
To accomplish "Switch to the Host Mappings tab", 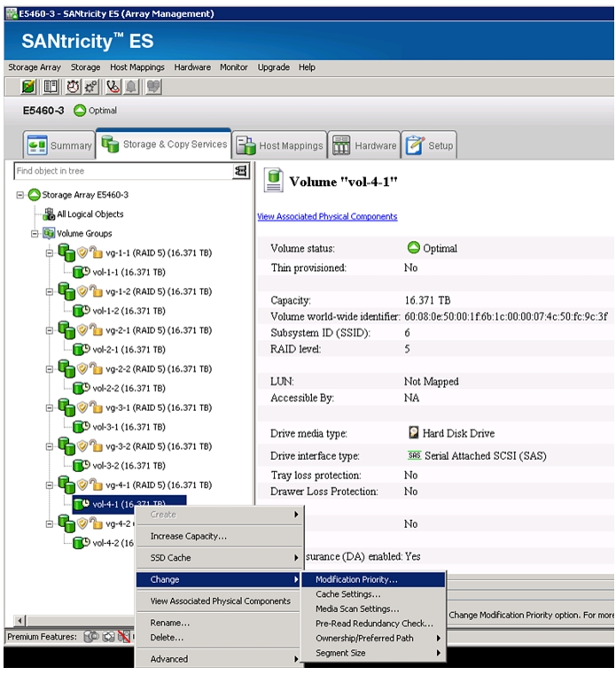I will (280, 145).
